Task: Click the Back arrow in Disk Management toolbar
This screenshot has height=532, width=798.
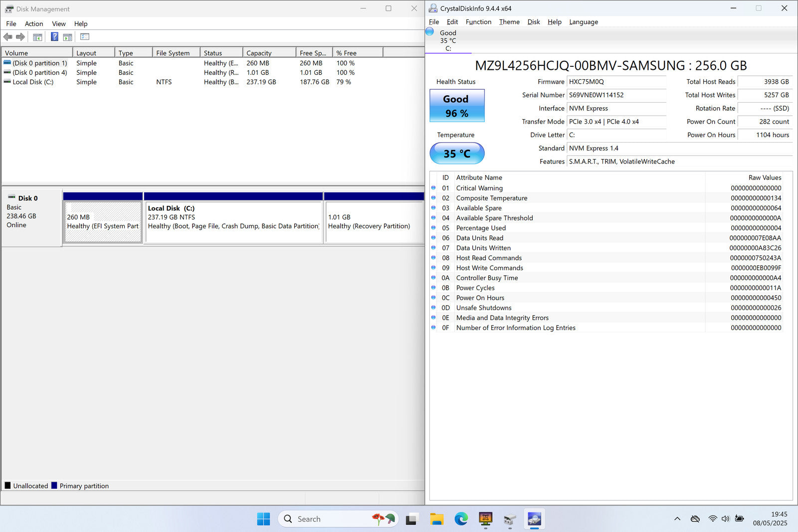Action: pyautogui.click(x=7, y=37)
